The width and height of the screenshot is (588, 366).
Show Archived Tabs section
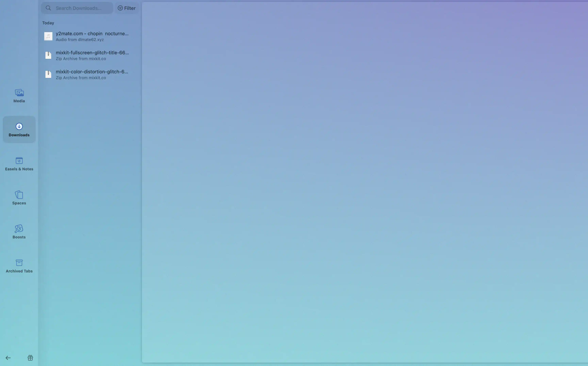click(x=19, y=266)
